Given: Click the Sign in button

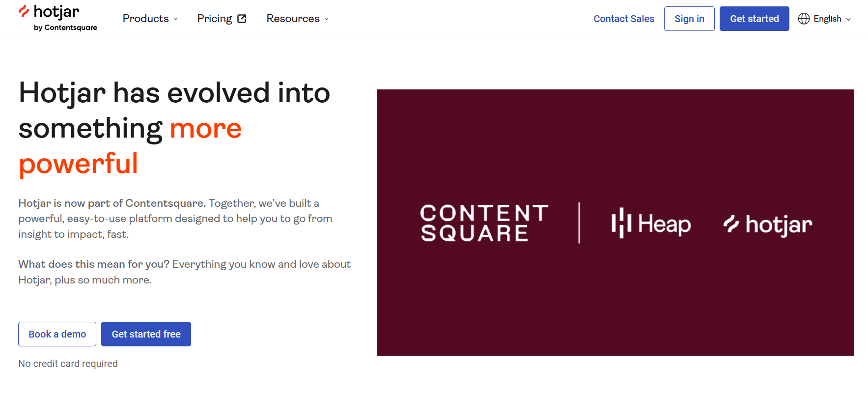Looking at the screenshot, I should coord(689,19).
